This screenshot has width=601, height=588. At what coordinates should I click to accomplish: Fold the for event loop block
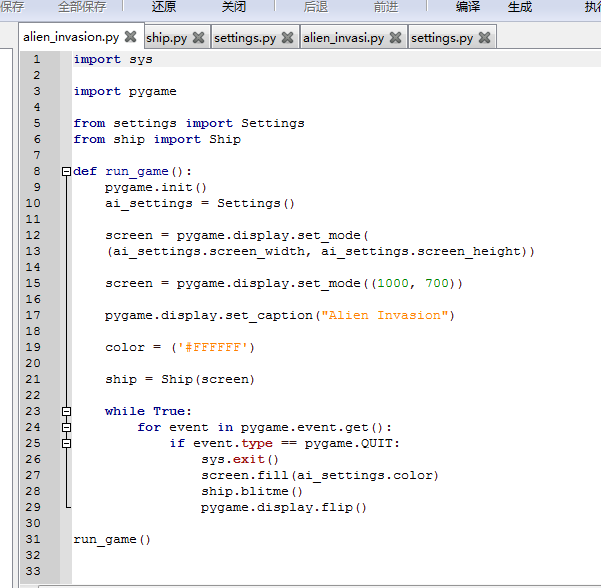point(66,427)
